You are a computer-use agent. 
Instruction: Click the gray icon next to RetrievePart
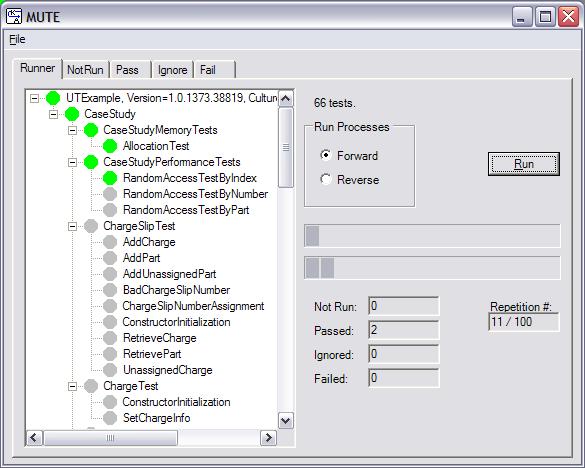pyautogui.click(x=110, y=354)
